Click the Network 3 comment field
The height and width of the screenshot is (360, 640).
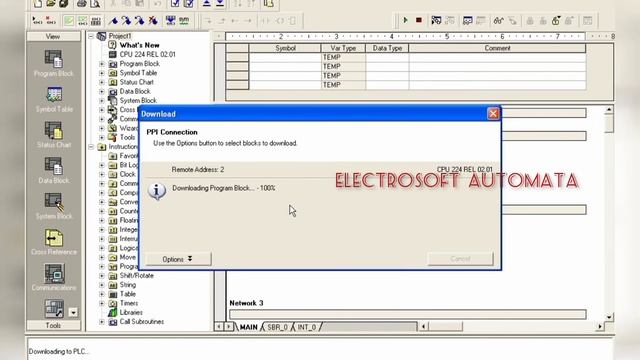point(408,314)
